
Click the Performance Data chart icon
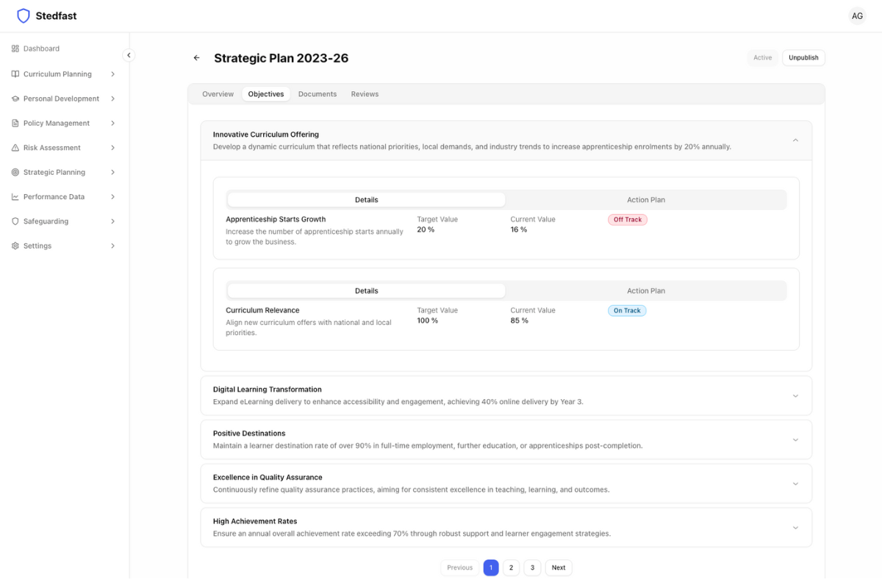(x=15, y=197)
